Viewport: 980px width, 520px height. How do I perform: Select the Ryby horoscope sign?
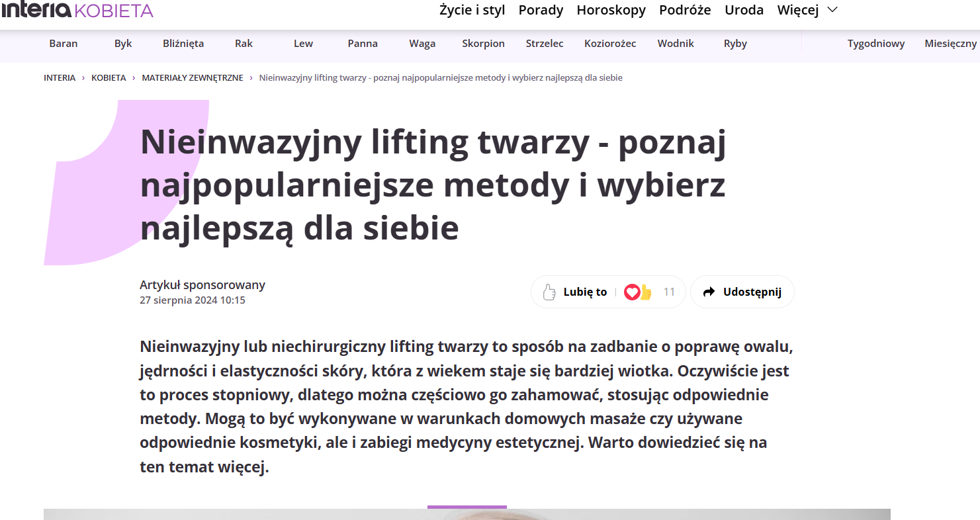click(735, 44)
